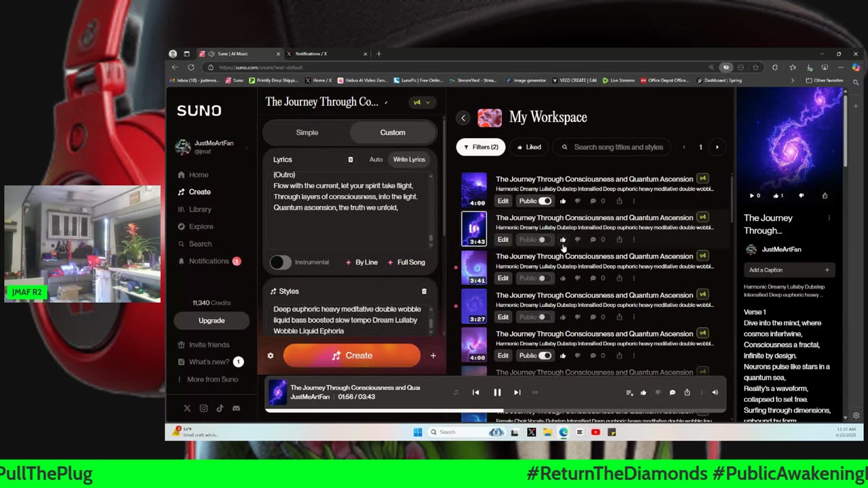868x488 pixels.
Task: Toggle repeat in the player bar
Action: click(535, 392)
